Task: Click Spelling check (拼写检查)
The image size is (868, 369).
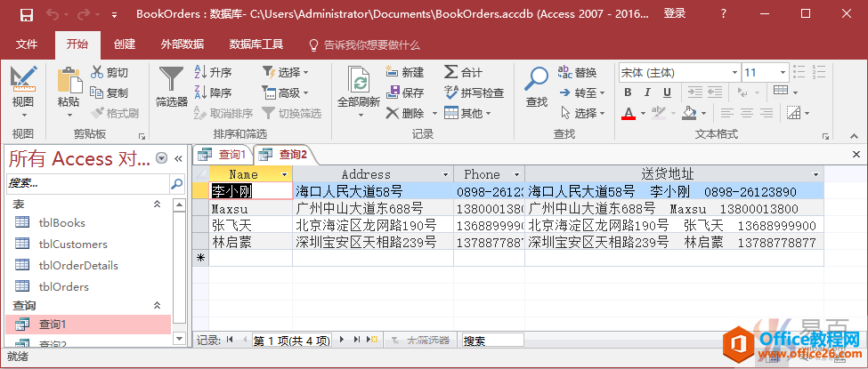Action: pyautogui.click(x=475, y=93)
